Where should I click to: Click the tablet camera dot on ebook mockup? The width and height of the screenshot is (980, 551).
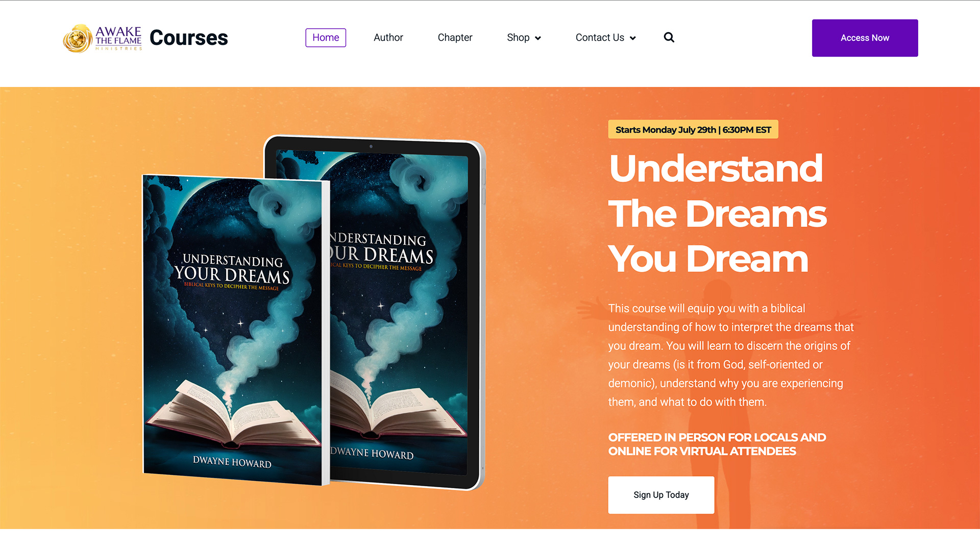point(371,146)
